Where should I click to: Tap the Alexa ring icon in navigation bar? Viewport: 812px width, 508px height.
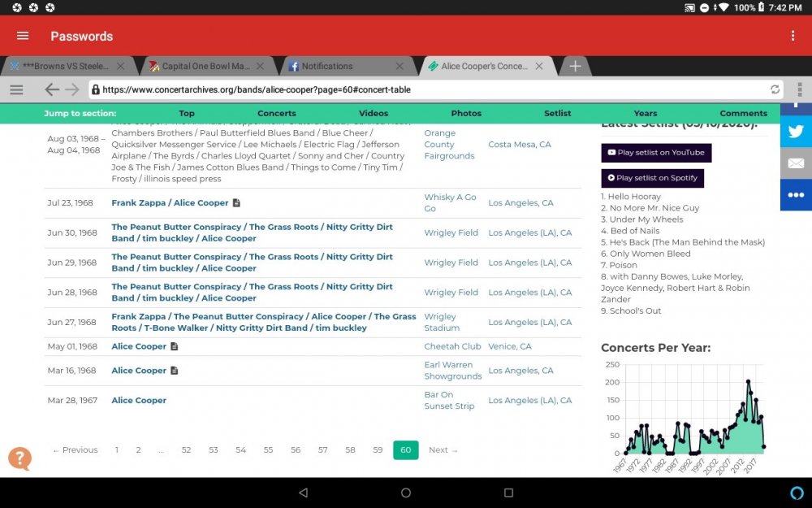coord(797,493)
